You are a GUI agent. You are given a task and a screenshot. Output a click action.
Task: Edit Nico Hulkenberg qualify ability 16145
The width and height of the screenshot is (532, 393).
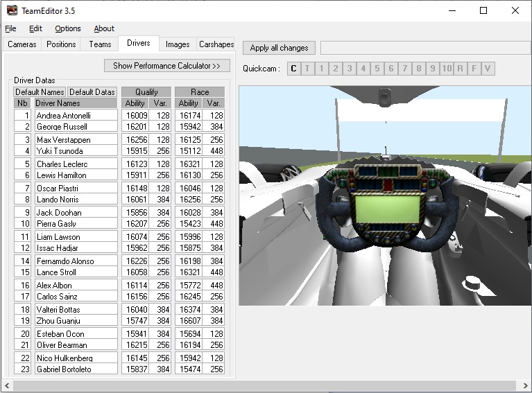pos(135,358)
